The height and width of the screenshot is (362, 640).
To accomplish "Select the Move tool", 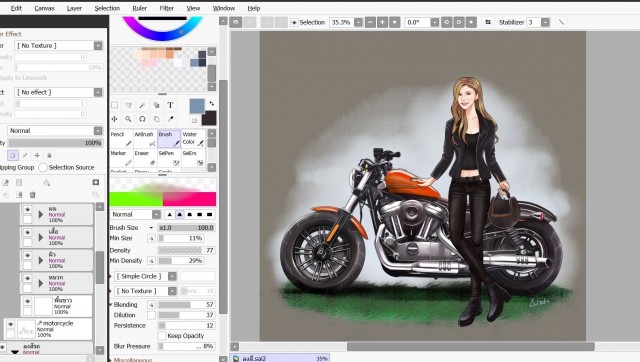I will 115,119.
